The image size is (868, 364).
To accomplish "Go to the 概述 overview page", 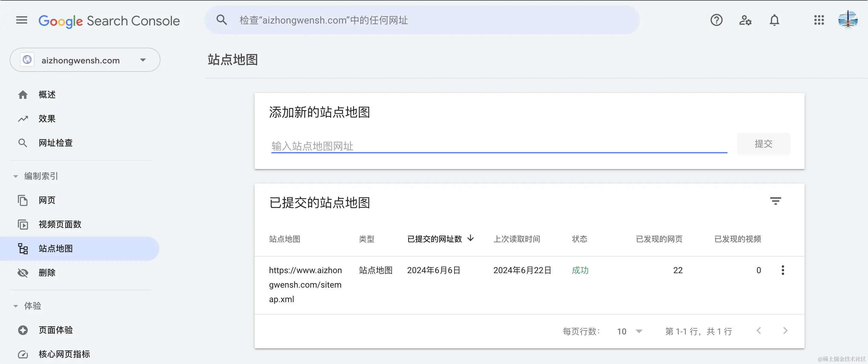I will 47,95.
